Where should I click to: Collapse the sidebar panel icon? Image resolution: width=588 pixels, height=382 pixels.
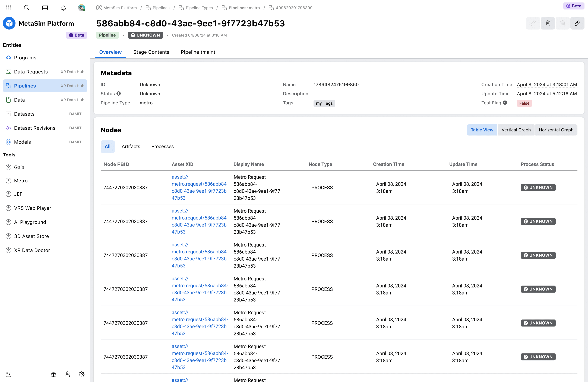point(8,374)
